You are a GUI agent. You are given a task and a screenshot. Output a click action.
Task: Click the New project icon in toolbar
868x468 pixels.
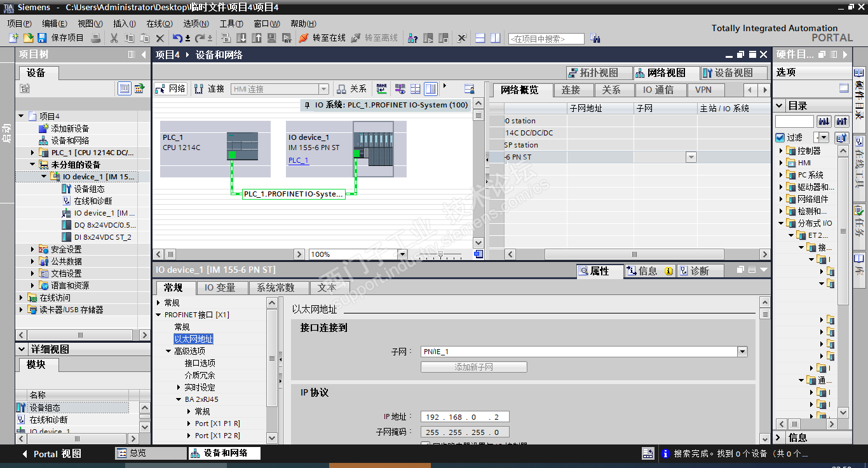tap(13, 38)
